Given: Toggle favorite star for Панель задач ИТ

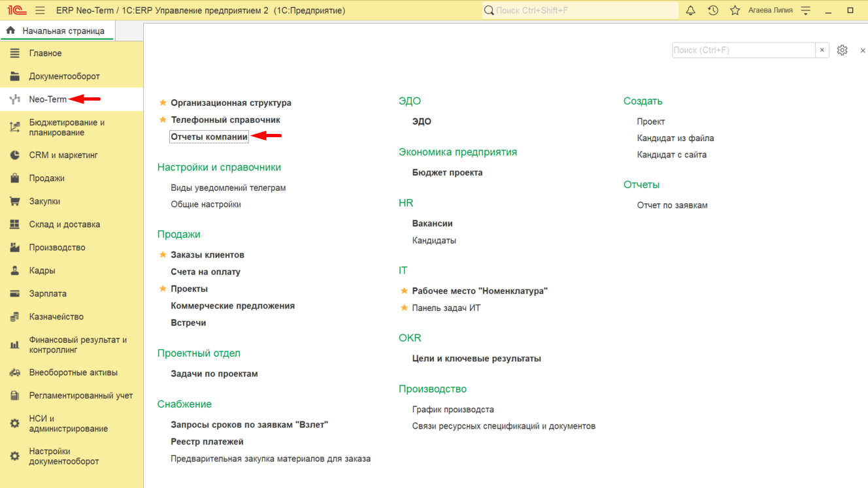Looking at the screenshot, I should (x=405, y=308).
